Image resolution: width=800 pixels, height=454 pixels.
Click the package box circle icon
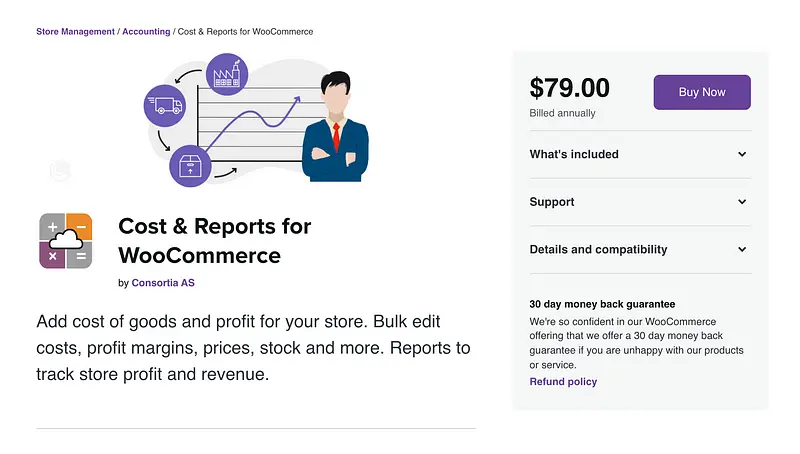point(189,165)
